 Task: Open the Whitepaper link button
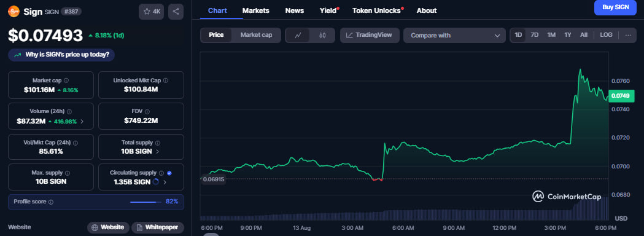[x=158, y=227]
